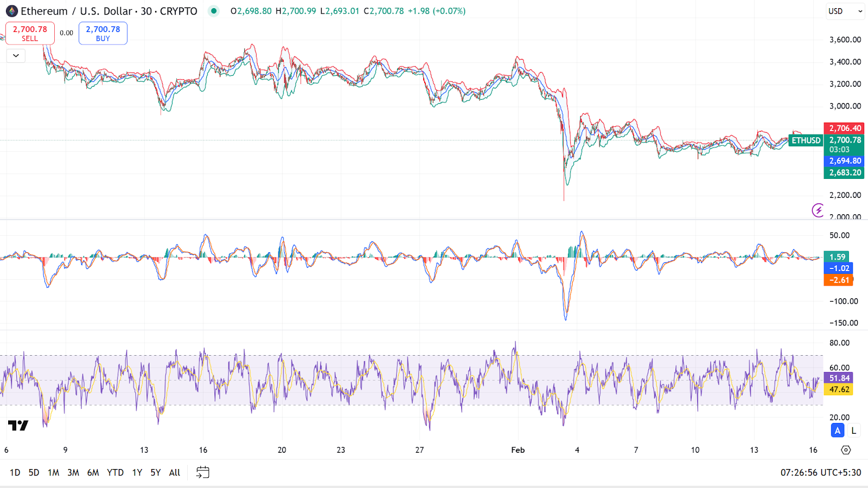Click the low value L2,693.01

click(339, 11)
